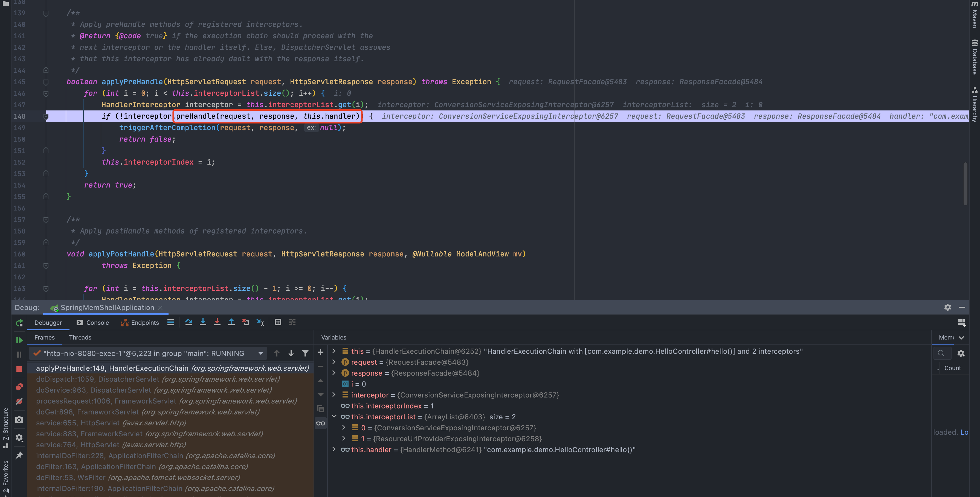This screenshot has width=980, height=497.
Task: Open View Breakpoints with the red dots icon
Action: click(19, 387)
